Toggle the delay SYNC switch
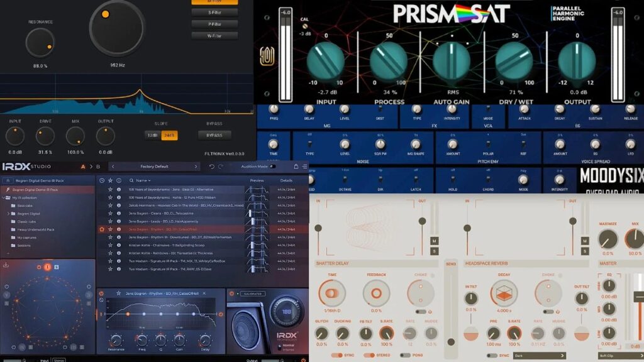The image size is (644, 362). pos(337,355)
